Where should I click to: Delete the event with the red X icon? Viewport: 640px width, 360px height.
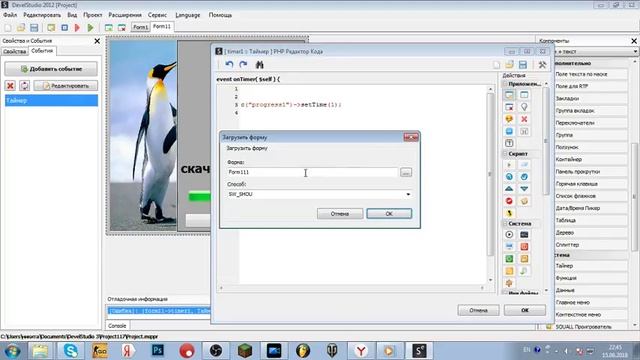coord(11,86)
